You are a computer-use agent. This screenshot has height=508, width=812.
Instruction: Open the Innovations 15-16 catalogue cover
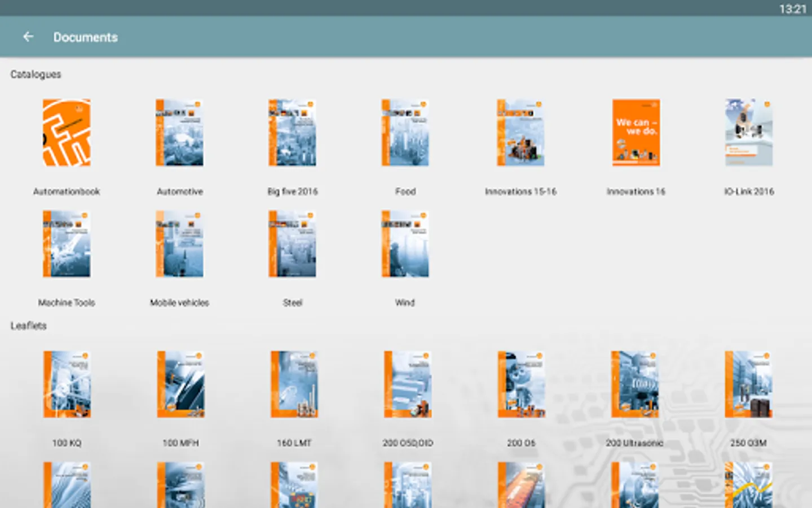coord(520,133)
